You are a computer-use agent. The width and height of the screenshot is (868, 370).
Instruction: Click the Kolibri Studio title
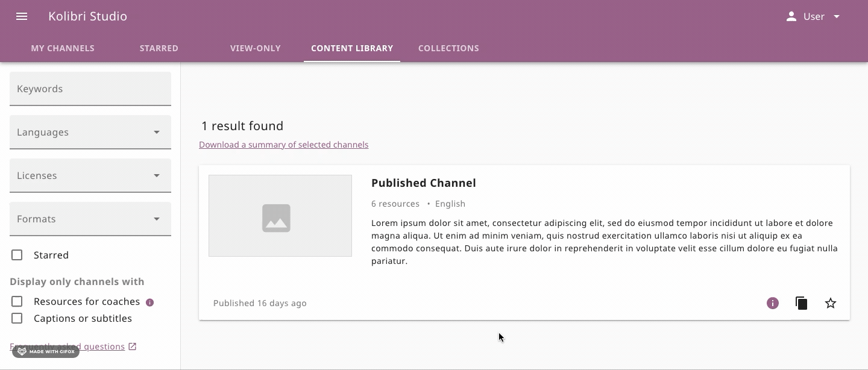[x=88, y=16]
